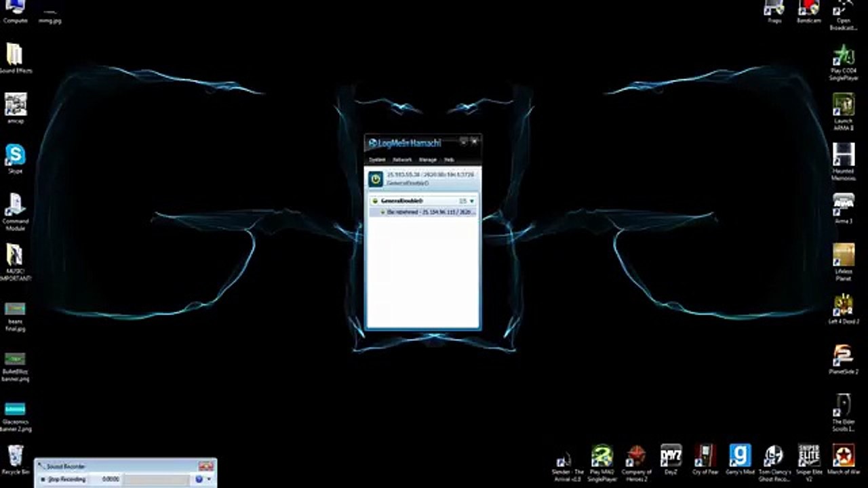Select the PlanetSide 2 desktop icon
The width and height of the screenshot is (868, 488).
click(x=844, y=359)
